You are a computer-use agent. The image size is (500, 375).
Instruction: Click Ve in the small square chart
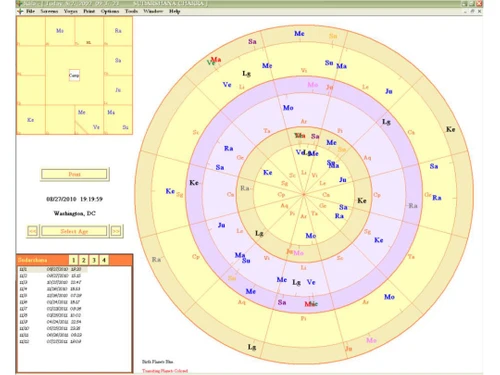click(x=96, y=127)
